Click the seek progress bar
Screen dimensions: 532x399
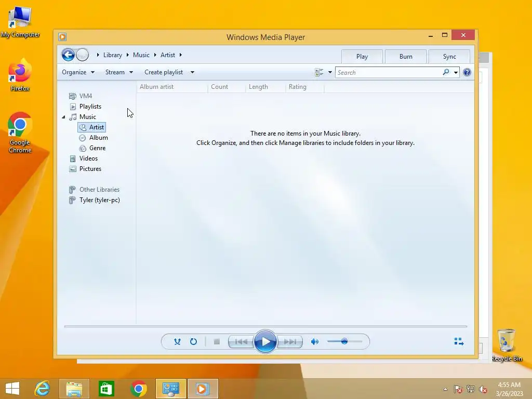click(x=265, y=326)
